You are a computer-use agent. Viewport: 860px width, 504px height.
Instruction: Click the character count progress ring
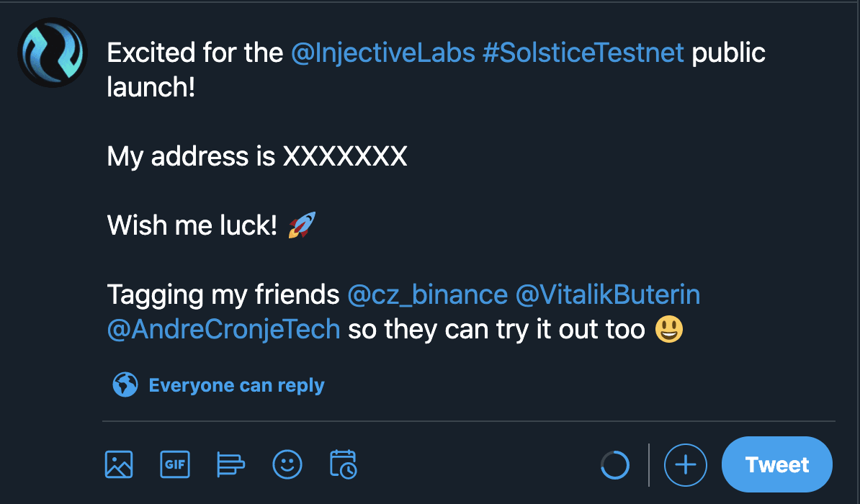coord(615,465)
